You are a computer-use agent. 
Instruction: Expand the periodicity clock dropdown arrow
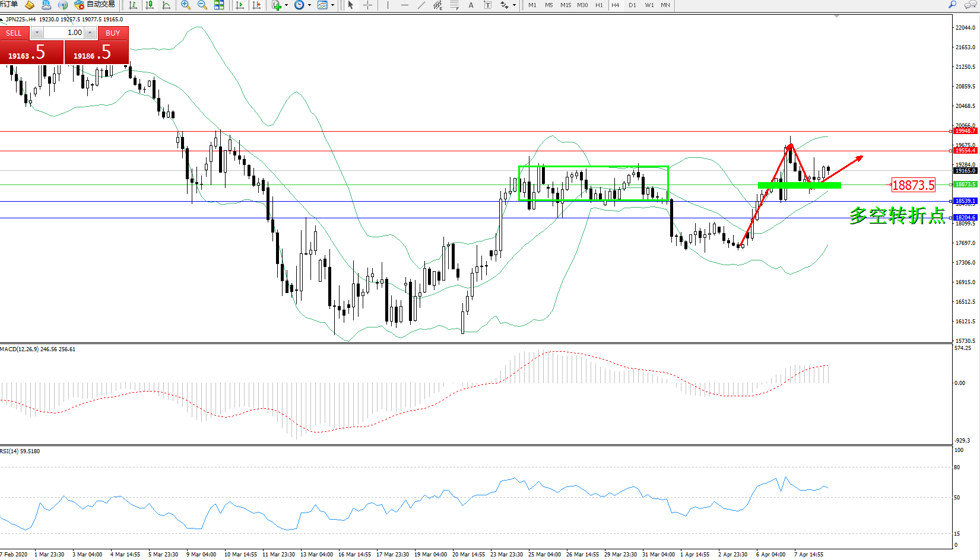click(x=309, y=5)
